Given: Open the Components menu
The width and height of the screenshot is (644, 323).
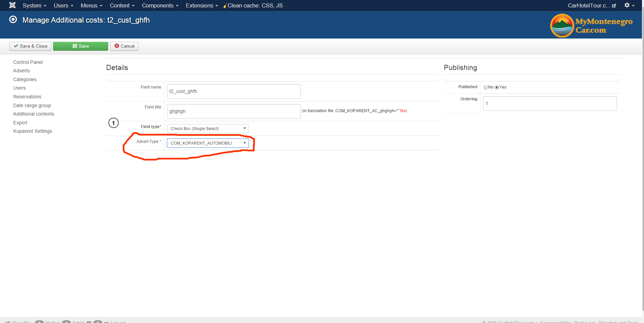Looking at the screenshot, I should pyautogui.click(x=160, y=5).
